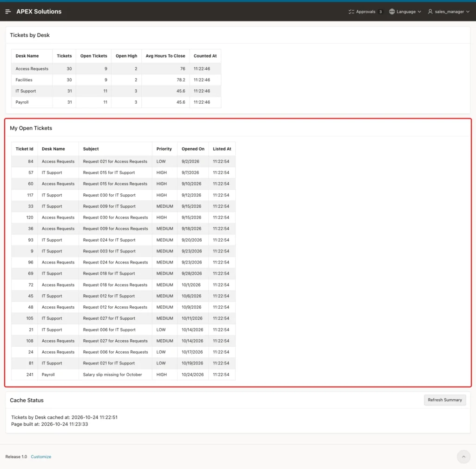Select Payroll row in Tickets by Desk
Screen dimensions: 476x469
(116, 102)
